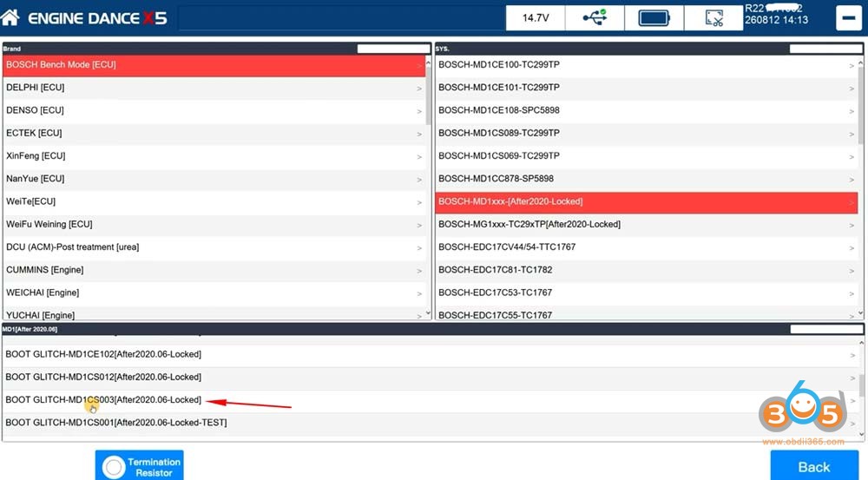The image size is (868, 480).
Task: Select BOSCH Bench Mode [ECU] brand
Action: 214,65
